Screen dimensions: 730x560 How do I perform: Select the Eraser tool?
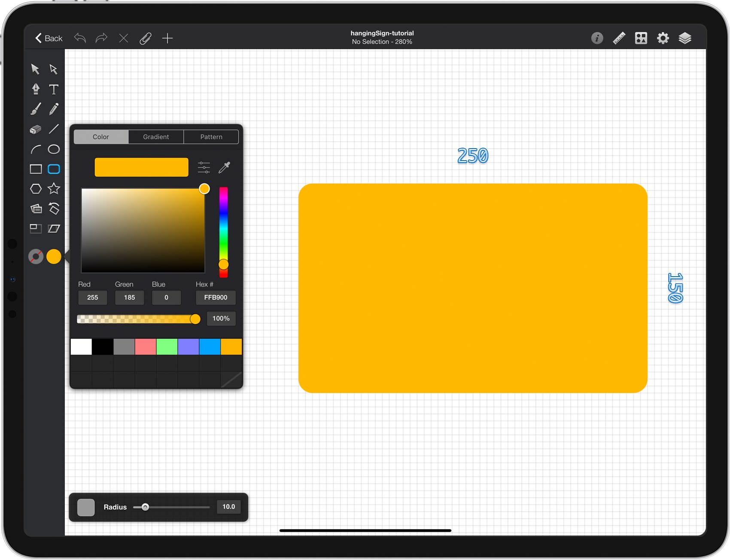tap(36, 129)
